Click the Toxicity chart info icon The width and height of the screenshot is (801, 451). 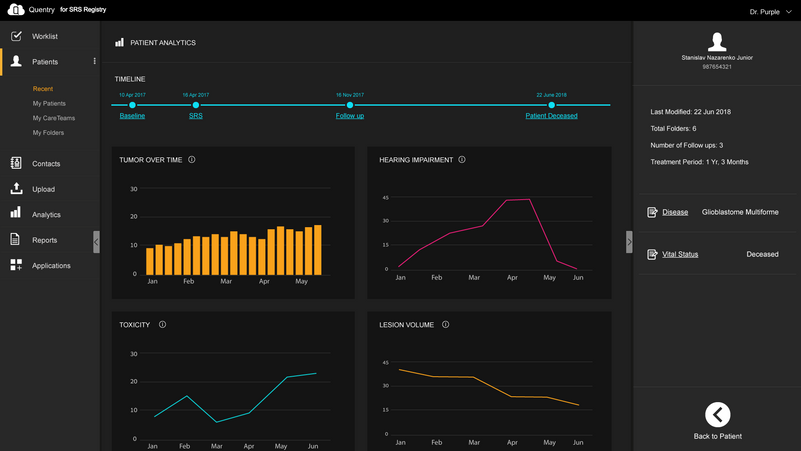point(162,324)
